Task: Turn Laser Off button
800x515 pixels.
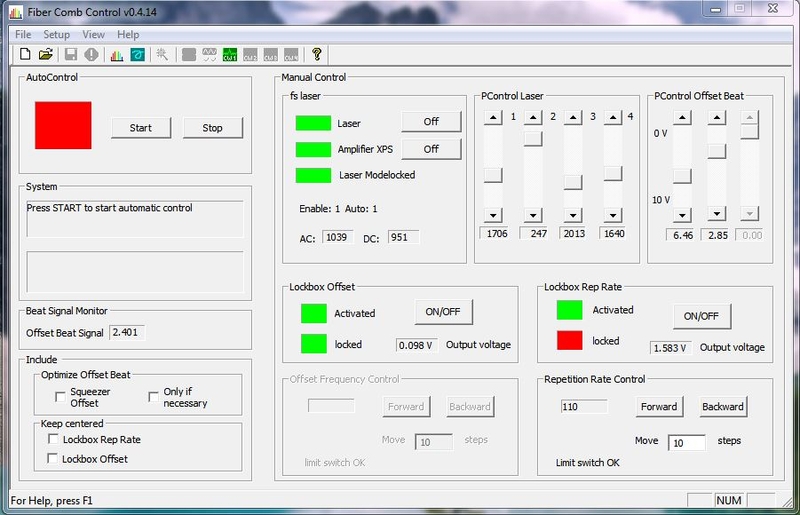Action: point(431,121)
